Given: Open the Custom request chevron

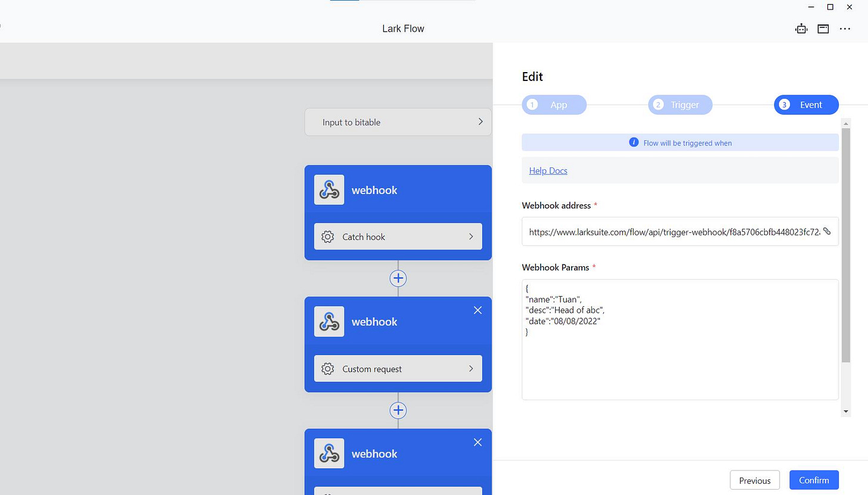Looking at the screenshot, I should pyautogui.click(x=471, y=369).
